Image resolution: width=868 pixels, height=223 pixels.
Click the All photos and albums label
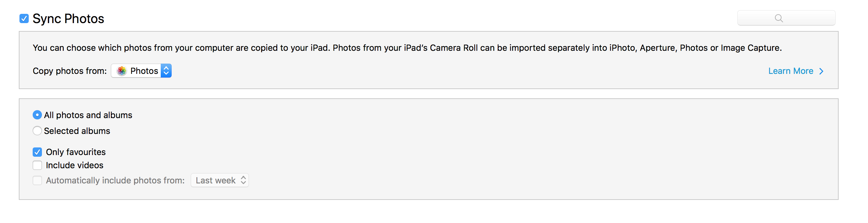[x=88, y=115]
